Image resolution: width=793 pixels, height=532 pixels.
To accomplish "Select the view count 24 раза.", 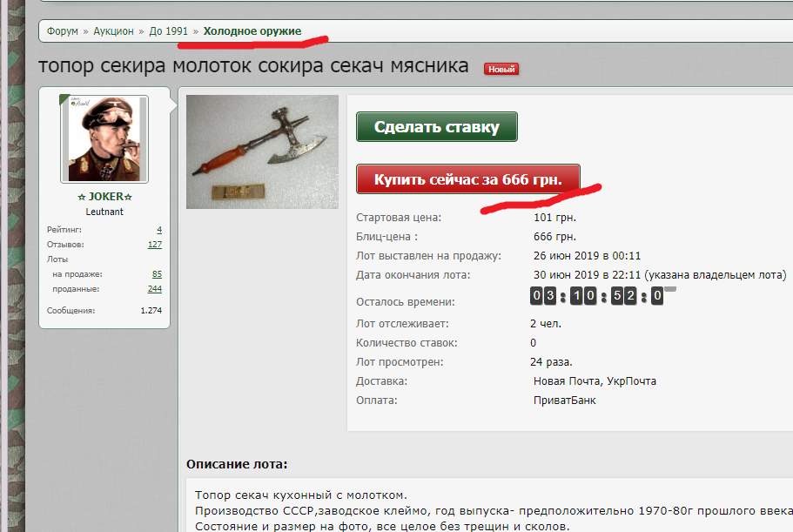I will 551,362.
